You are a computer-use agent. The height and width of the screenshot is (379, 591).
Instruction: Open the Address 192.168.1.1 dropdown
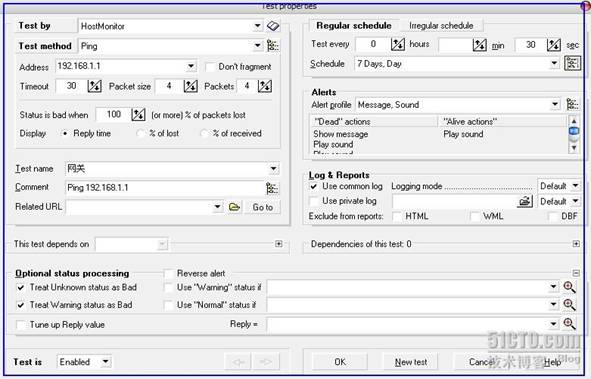(x=191, y=66)
